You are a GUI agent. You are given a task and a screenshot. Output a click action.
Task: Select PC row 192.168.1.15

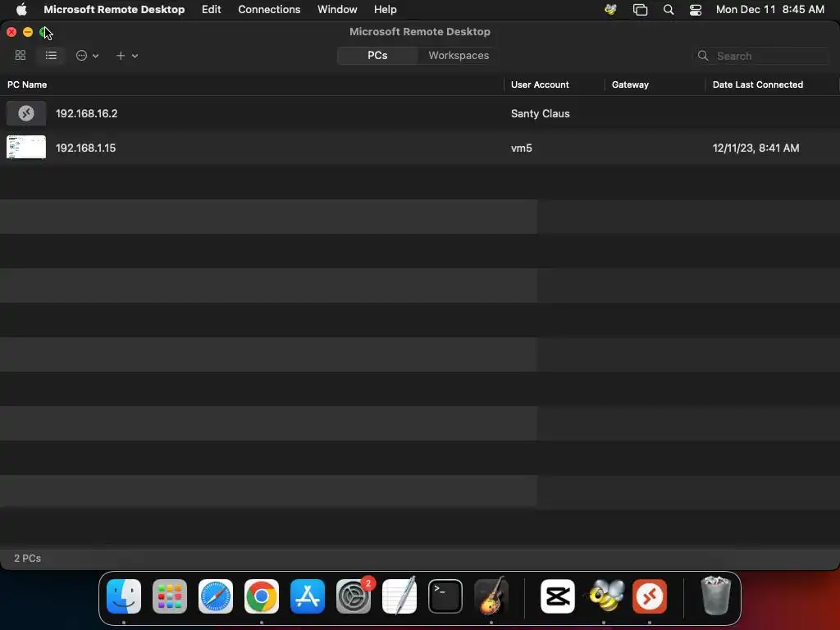pyautogui.click(x=420, y=148)
